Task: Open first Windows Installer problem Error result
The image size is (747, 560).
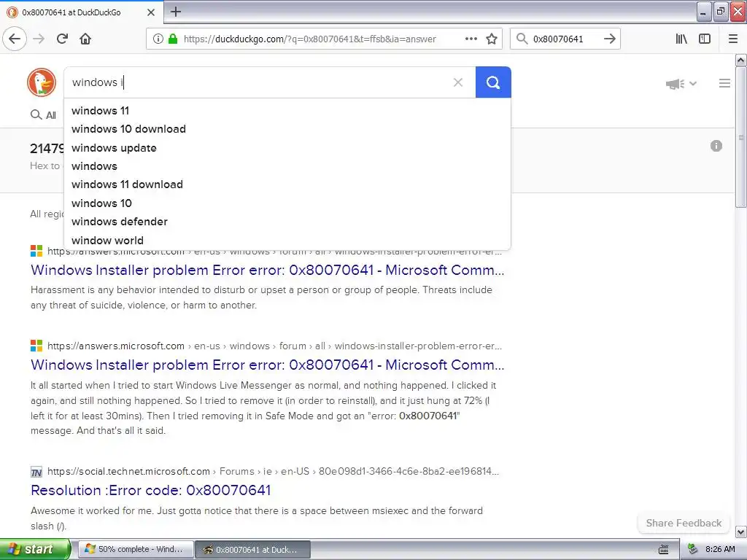Action: tap(267, 270)
